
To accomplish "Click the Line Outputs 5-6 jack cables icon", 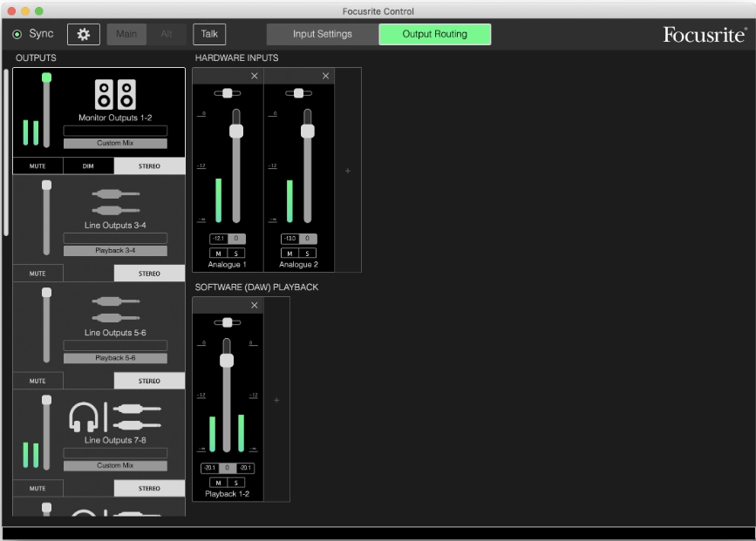I will point(116,309).
